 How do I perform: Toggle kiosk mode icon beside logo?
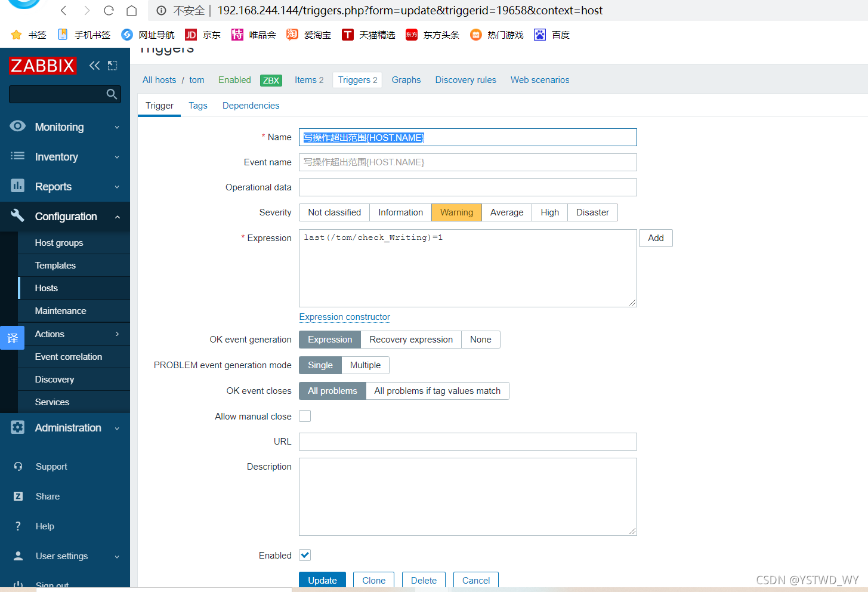click(x=112, y=66)
